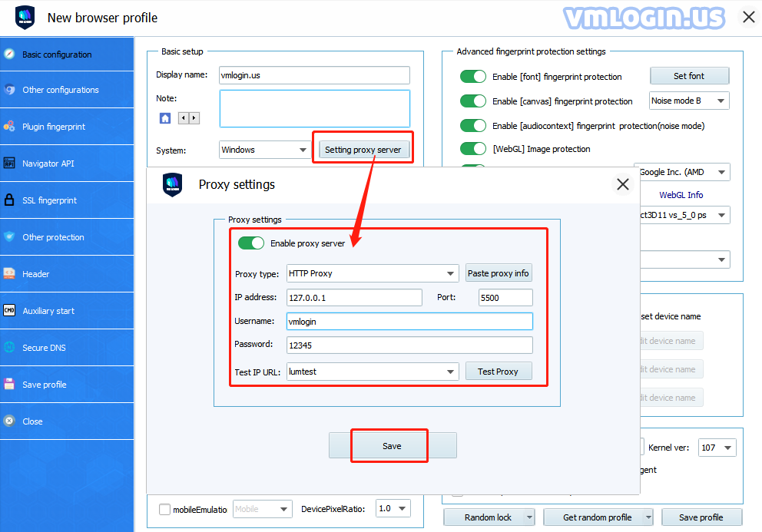This screenshot has height=532, width=762.
Task: Click the Display name input field
Action: 314,75
